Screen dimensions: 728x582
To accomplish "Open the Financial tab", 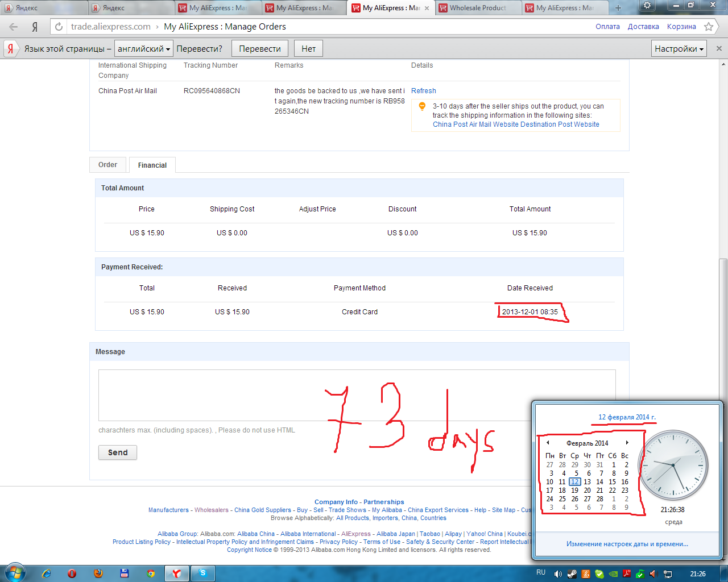I will tap(152, 165).
